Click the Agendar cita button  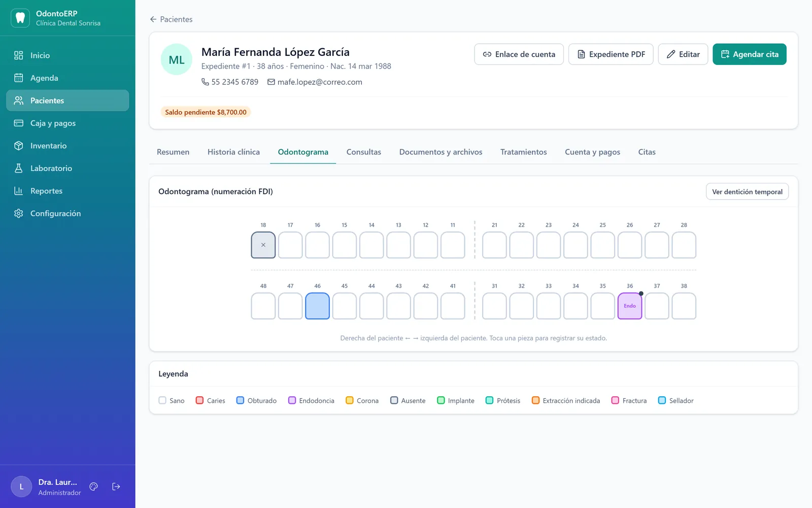click(750, 54)
